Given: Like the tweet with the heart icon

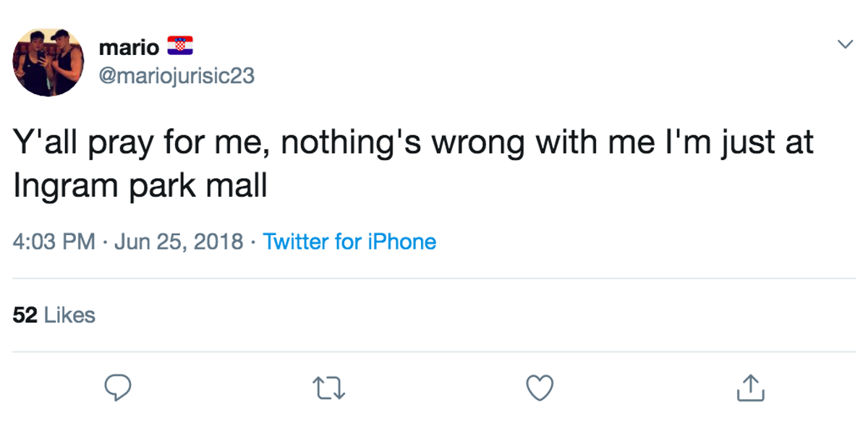Looking at the screenshot, I should pos(540,388).
